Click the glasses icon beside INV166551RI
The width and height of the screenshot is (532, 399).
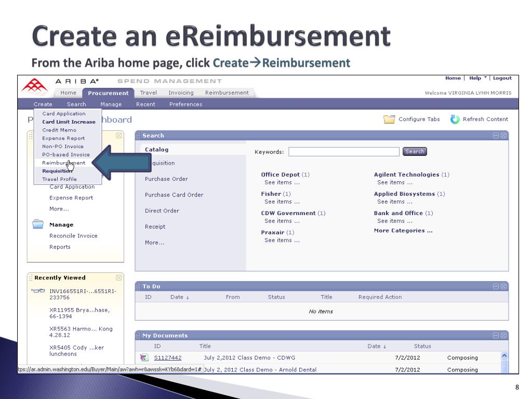[x=38, y=291]
